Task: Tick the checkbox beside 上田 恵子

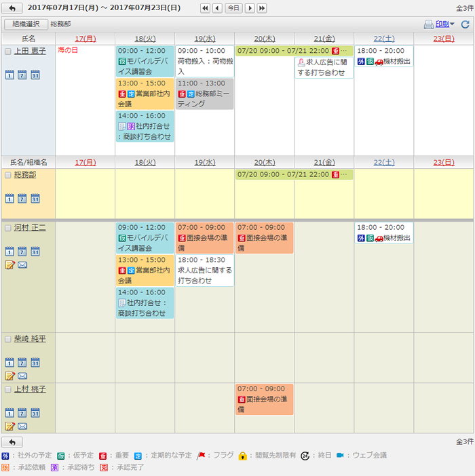Action: (x=8, y=52)
